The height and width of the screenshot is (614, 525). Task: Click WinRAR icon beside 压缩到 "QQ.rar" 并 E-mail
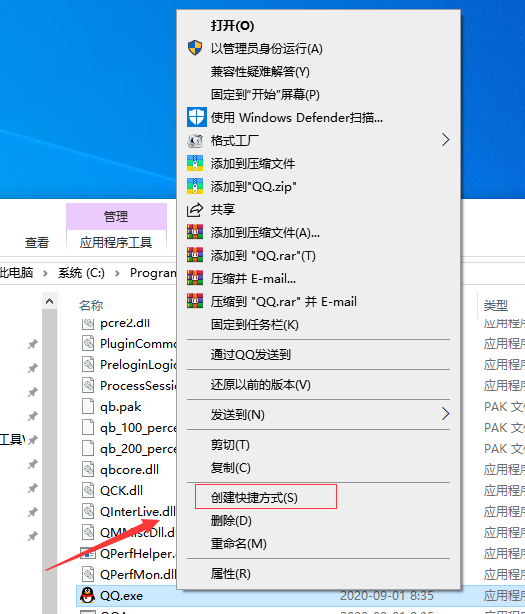pyautogui.click(x=195, y=301)
